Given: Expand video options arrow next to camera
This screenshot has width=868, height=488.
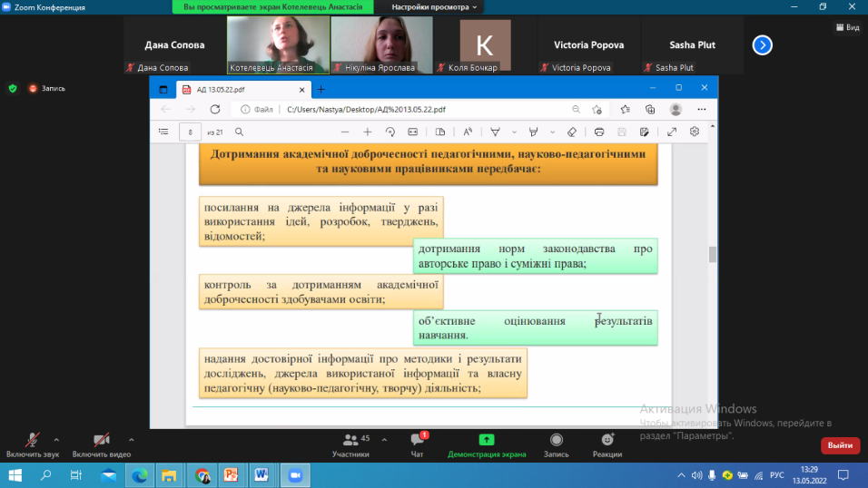Looking at the screenshot, I should (131, 438).
